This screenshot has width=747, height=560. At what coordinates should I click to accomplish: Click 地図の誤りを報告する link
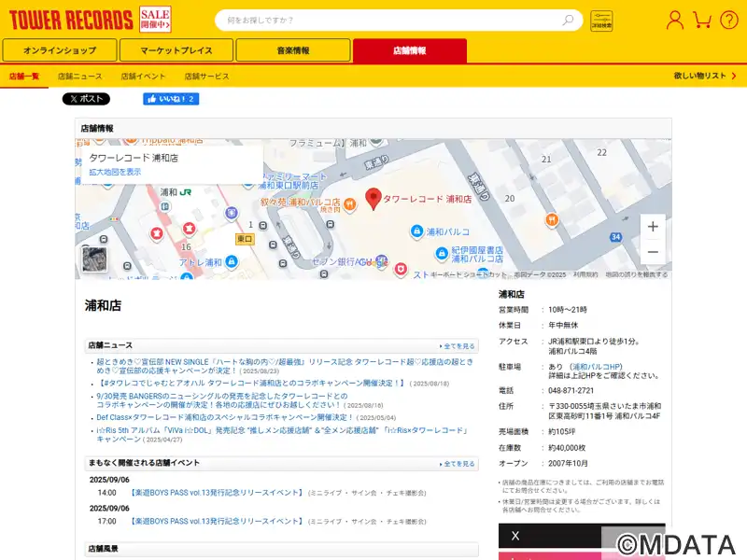637,274
